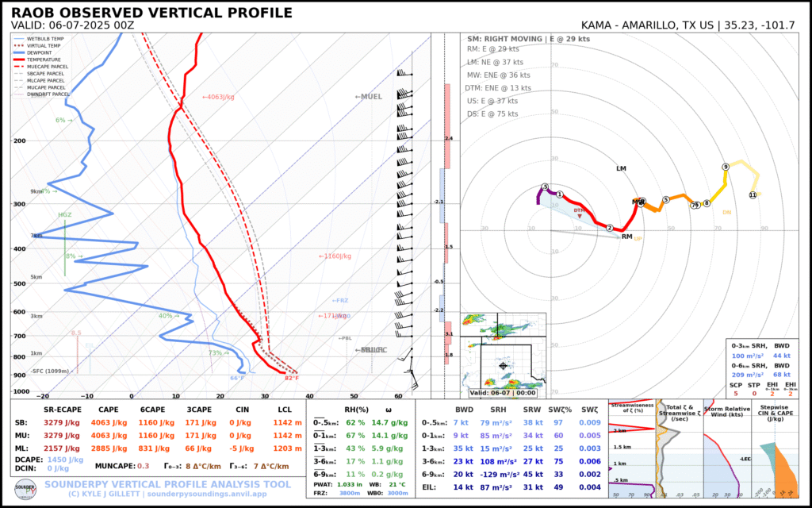The width and height of the screenshot is (812, 508).
Task: Click the Stepwise CIN & CAPE chart
Action: tap(783, 456)
